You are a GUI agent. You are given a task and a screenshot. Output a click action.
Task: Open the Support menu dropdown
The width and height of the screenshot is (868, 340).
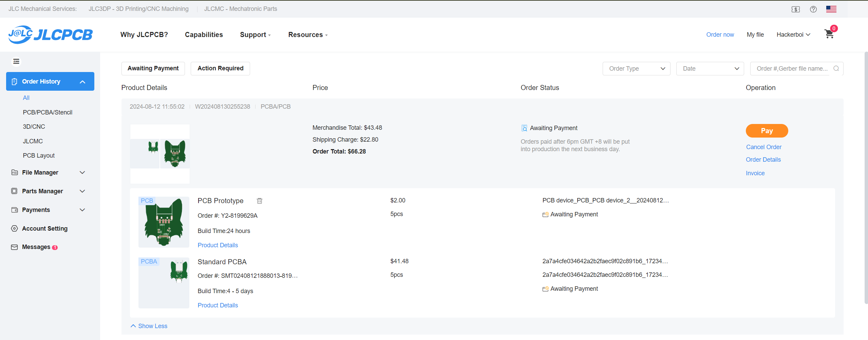(x=255, y=35)
